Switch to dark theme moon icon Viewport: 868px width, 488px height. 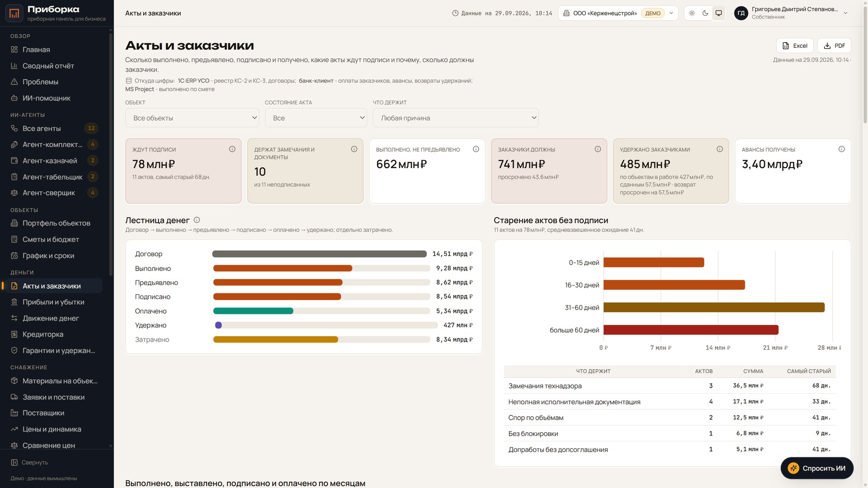[705, 13]
